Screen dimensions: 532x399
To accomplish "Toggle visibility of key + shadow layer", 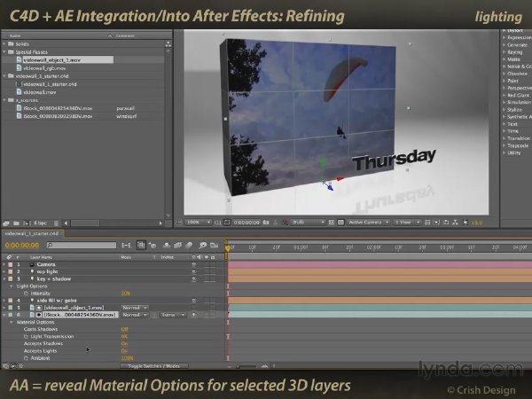I will 193,279.
